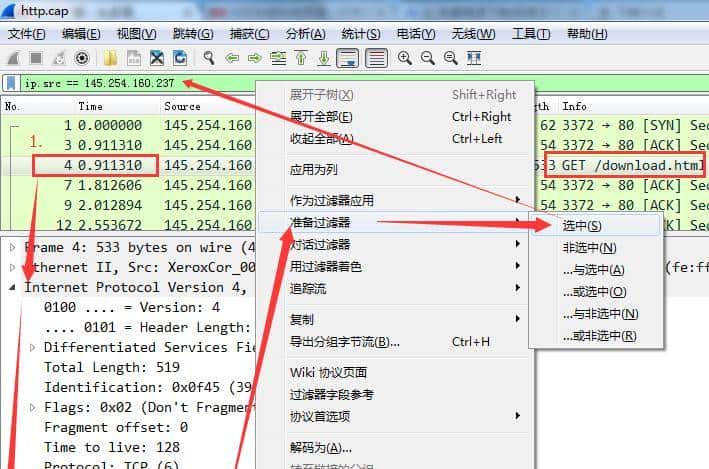The width and height of the screenshot is (709, 469).
Task: Save capture file icon
Action: pyautogui.click(x=134, y=58)
